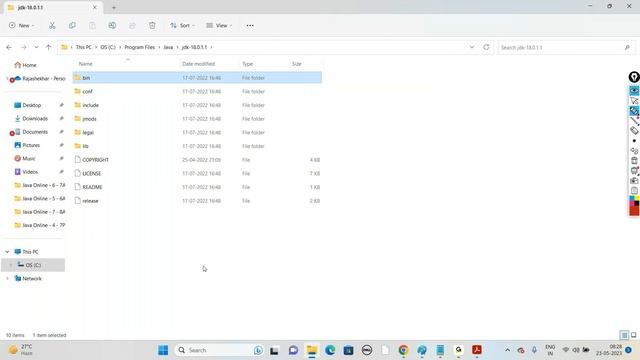Click OS (C:) in the address path
The width and height of the screenshot is (640, 360).
pyautogui.click(x=108, y=47)
